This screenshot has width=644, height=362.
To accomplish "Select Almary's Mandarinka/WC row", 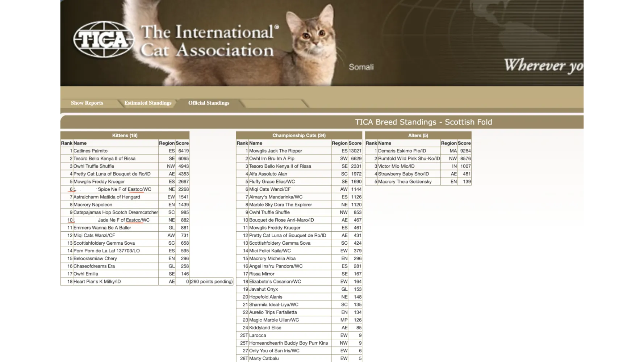I will coord(299,197).
